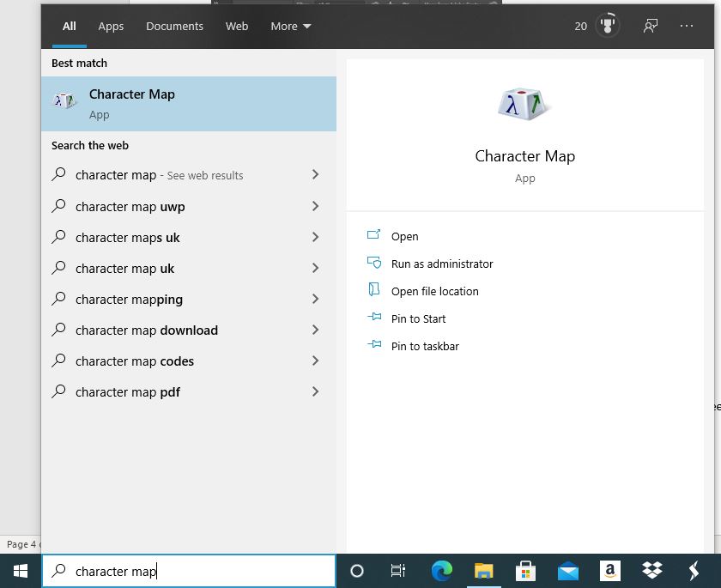Expand arrow for 'character map download'
Viewport: 721px width, 588px height.
pos(316,330)
